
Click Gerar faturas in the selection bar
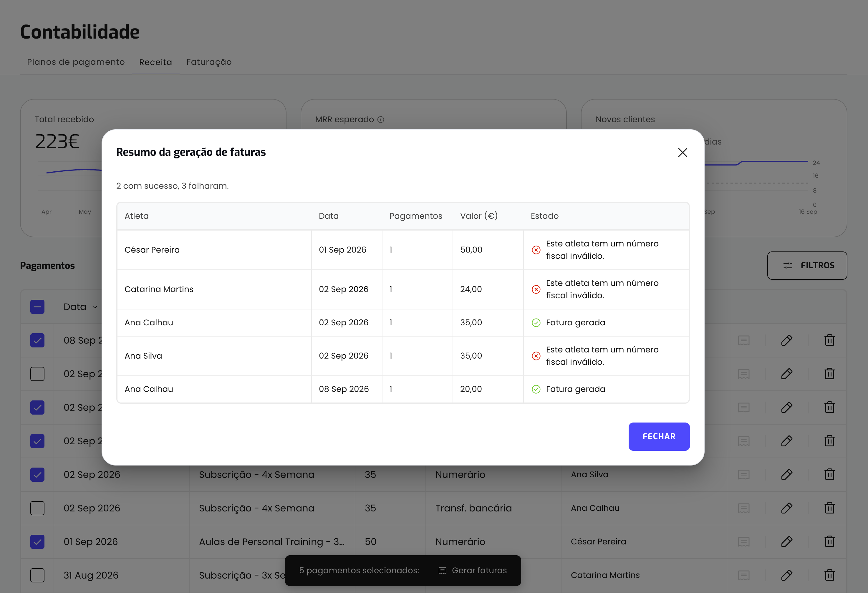point(473,571)
